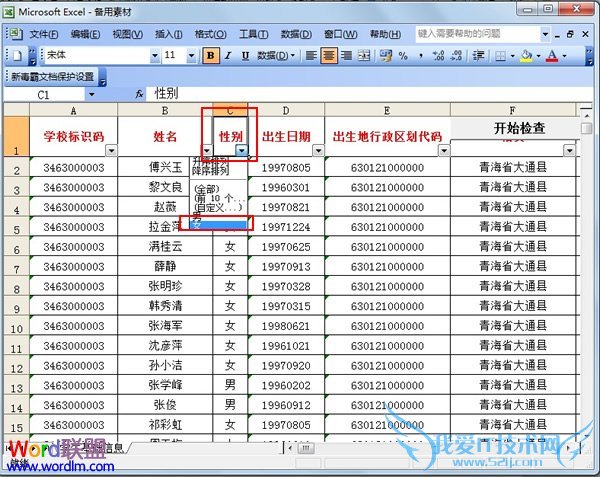Viewport: 600px width, 477px height.
Task: Choose 男 in the filter list
Action: tap(219, 216)
